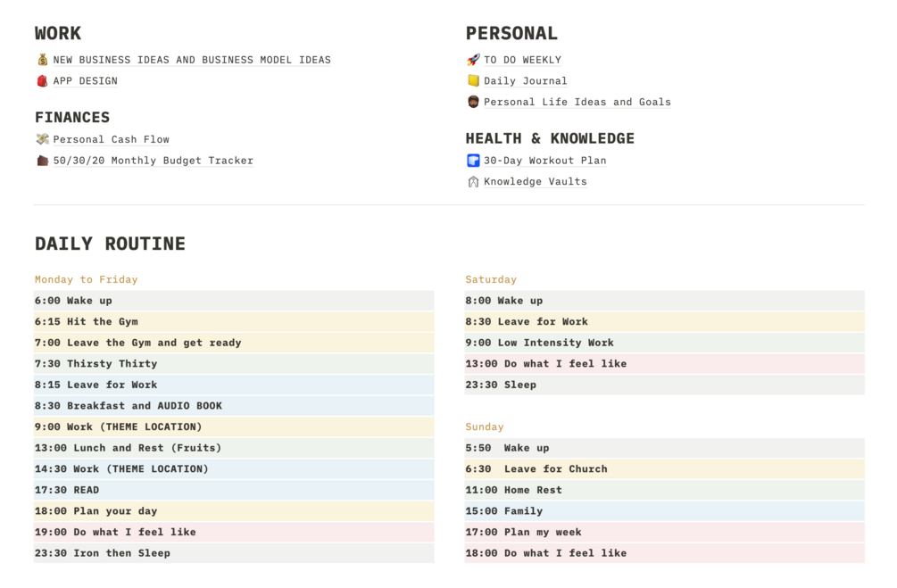
Task: Click the yellow notebook icon beside Daily Journal
Action: [473, 81]
